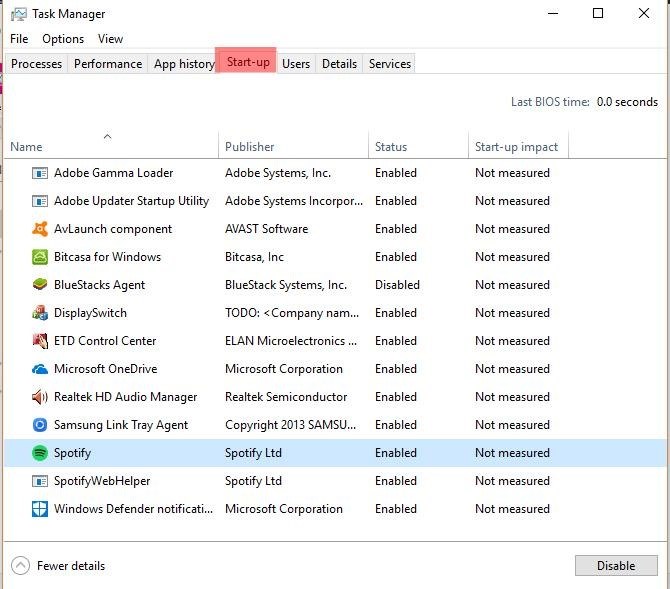The width and height of the screenshot is (670, 589).
Task: Close the Task Manager window
Action: pos(644,13)
